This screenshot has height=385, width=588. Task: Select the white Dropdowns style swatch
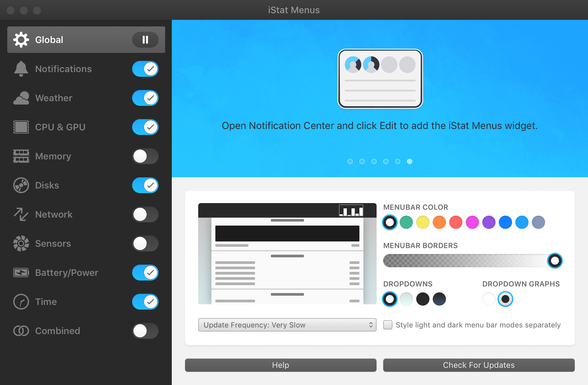pos(390,299)
